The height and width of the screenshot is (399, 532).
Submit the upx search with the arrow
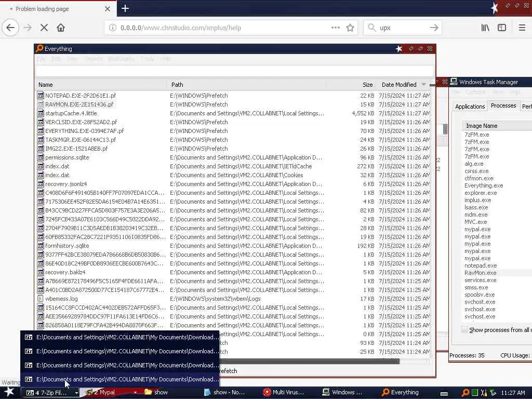tap(434, 28)
